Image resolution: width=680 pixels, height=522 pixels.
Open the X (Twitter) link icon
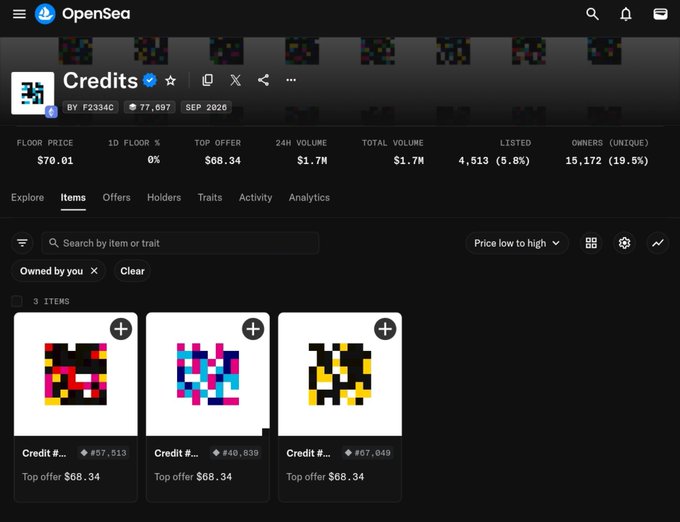(x=235, y=80)
